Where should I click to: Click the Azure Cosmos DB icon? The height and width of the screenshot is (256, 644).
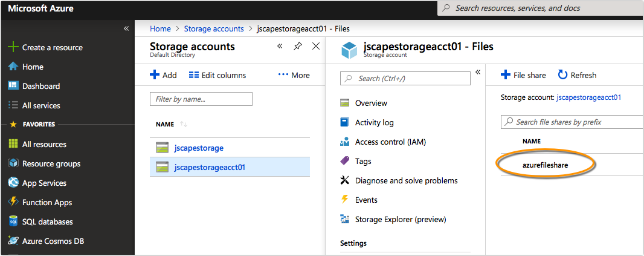tap(13, 241)
